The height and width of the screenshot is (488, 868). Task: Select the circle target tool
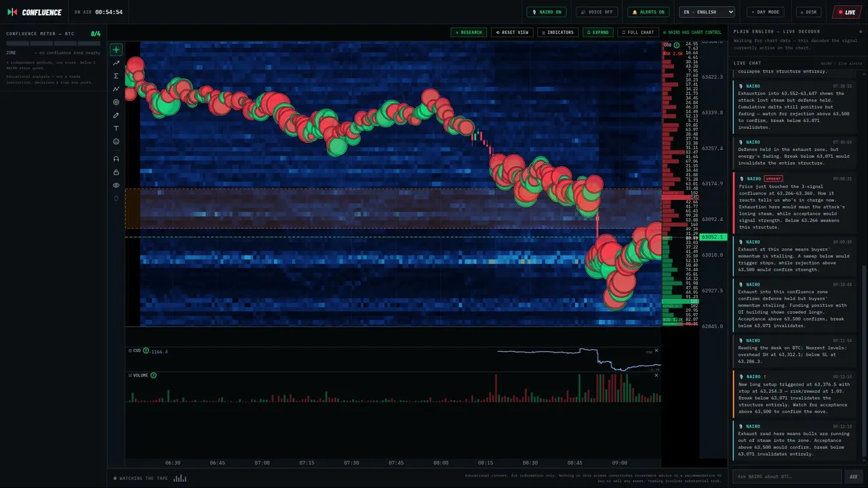click(x=116, y=102)
